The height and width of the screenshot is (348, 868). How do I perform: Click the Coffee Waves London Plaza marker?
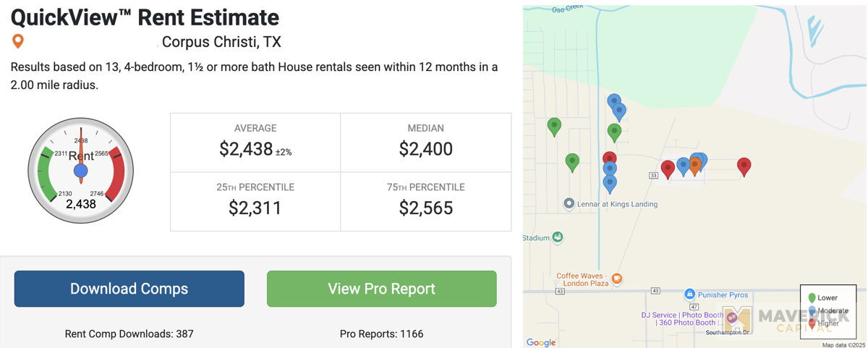point(616,278)
